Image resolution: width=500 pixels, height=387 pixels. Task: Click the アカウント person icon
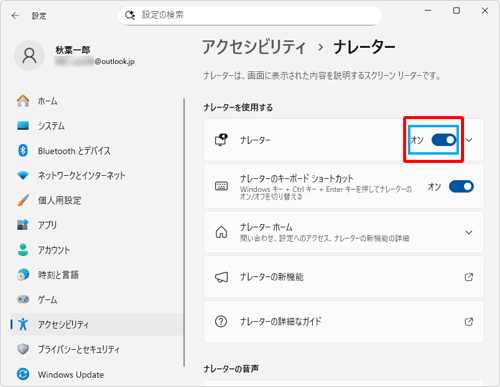(23, 250)
